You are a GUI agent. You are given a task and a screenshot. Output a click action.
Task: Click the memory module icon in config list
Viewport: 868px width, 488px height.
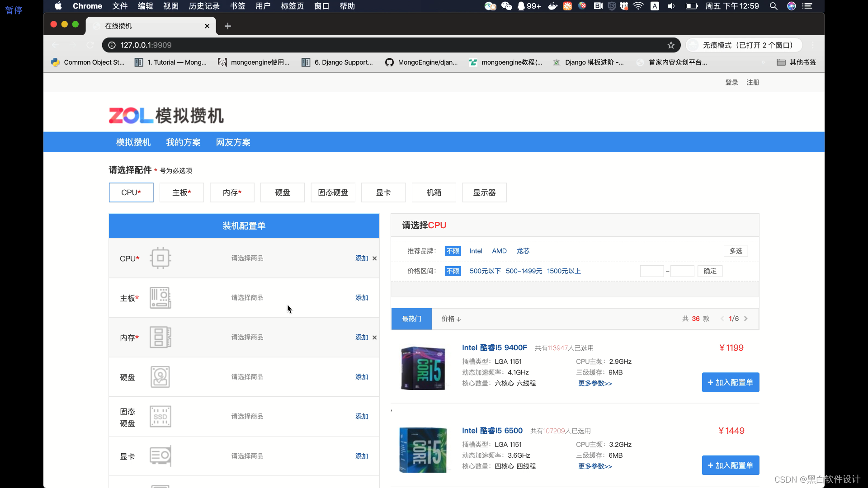click(x=160, y=338)
